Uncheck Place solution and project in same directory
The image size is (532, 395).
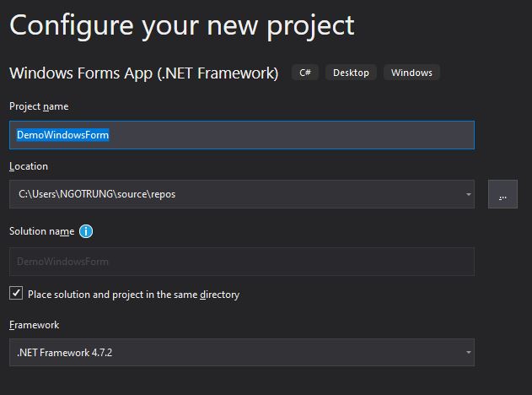click(16, 294)
